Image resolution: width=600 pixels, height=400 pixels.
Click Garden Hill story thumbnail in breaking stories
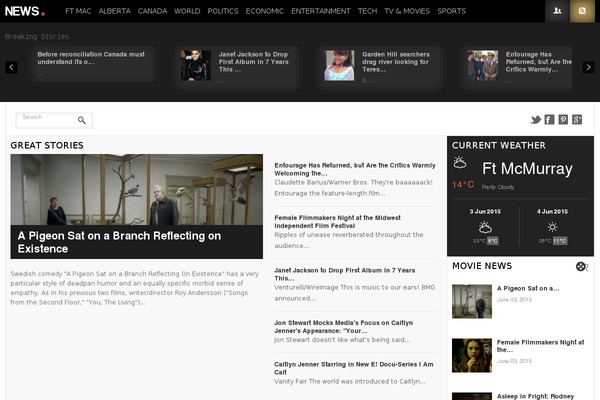(x=339, y=65)
